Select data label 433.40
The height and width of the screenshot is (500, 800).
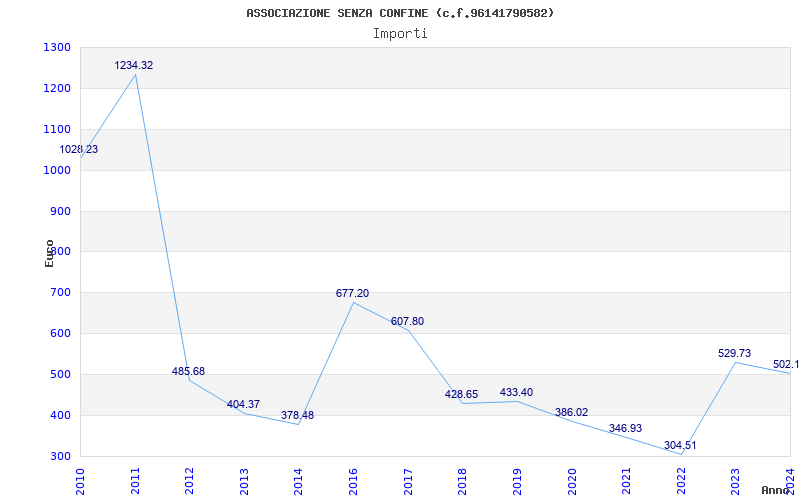pos(516,392)
